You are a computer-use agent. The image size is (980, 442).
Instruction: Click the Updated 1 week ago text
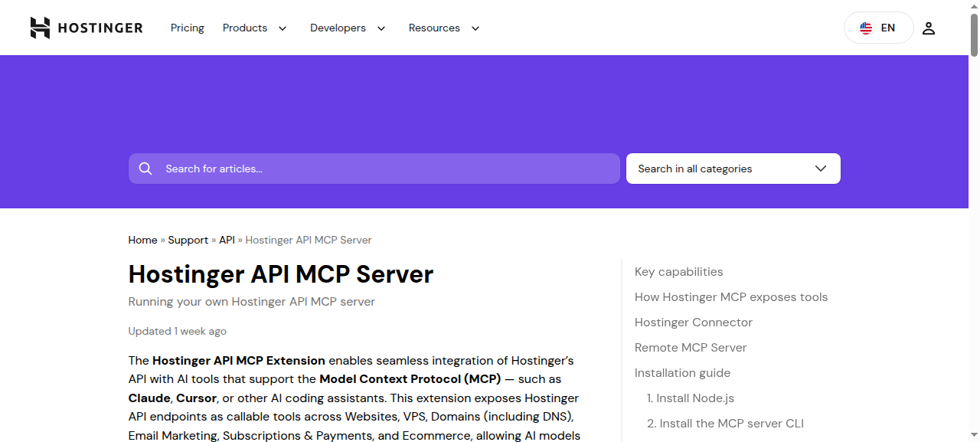click(x=178, y=332)
